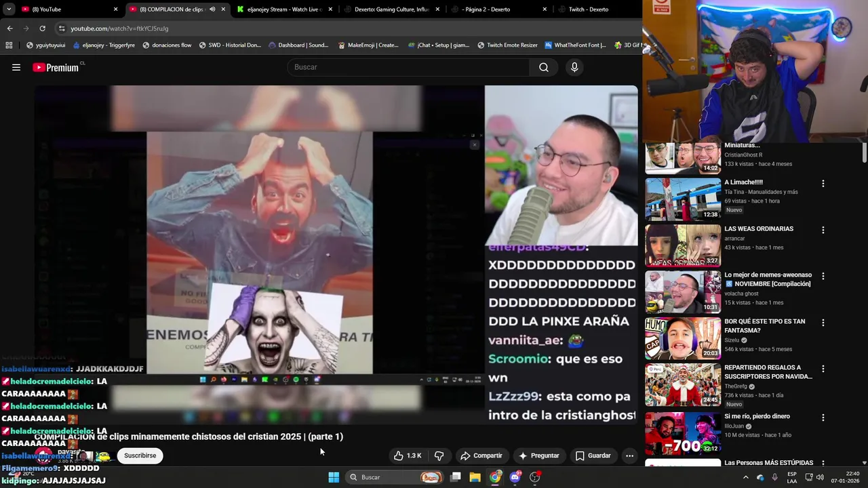Go to YouTube Premium home logo
This screenshot has width=868, height=488.
pyautogui.click(x=56, y=67)
